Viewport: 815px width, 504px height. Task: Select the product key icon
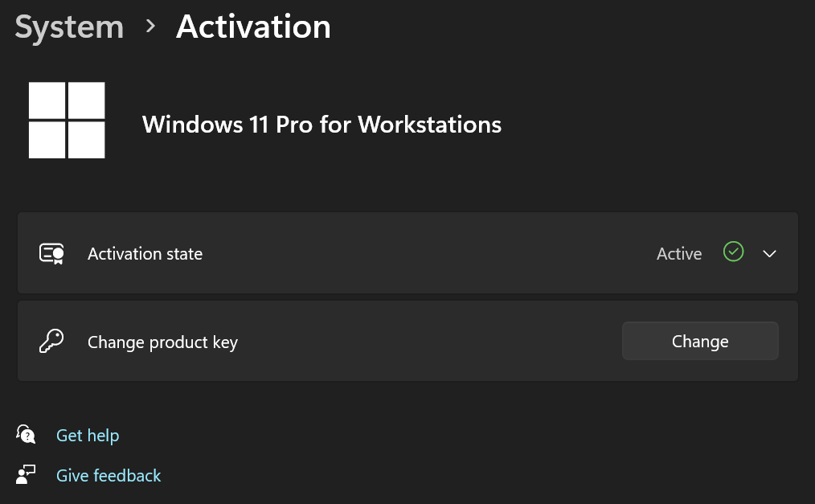tap(51, 341)
